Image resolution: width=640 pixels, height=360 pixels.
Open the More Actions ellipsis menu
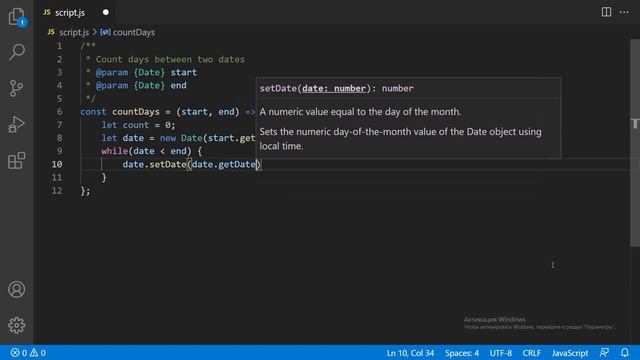pos(624,12)
